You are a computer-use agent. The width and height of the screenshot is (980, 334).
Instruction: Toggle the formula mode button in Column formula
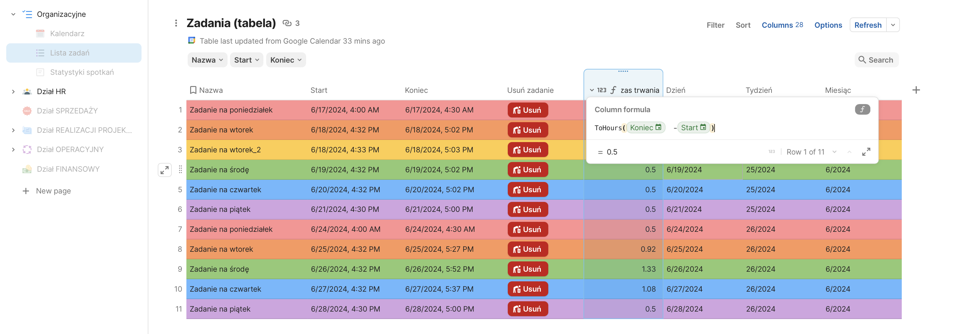pyautogui.click(x=862, y=110)
